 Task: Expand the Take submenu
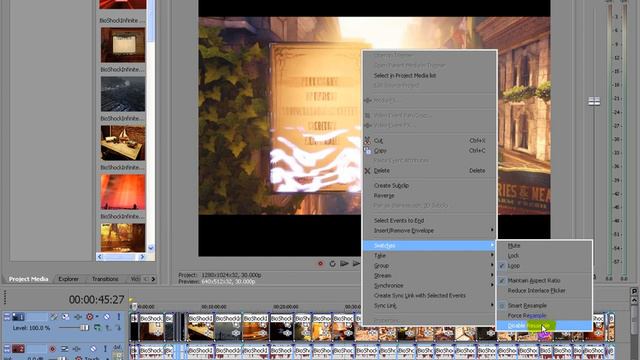coord(429,256)
